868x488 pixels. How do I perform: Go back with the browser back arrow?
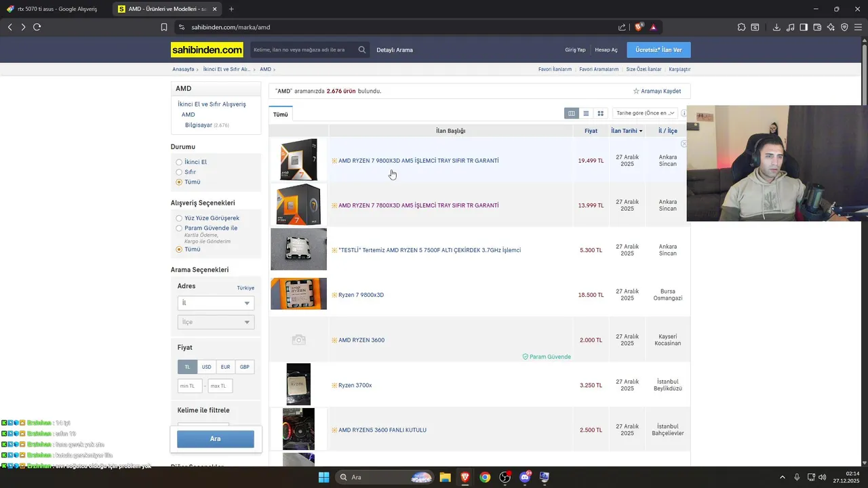[x=10, y=27]
